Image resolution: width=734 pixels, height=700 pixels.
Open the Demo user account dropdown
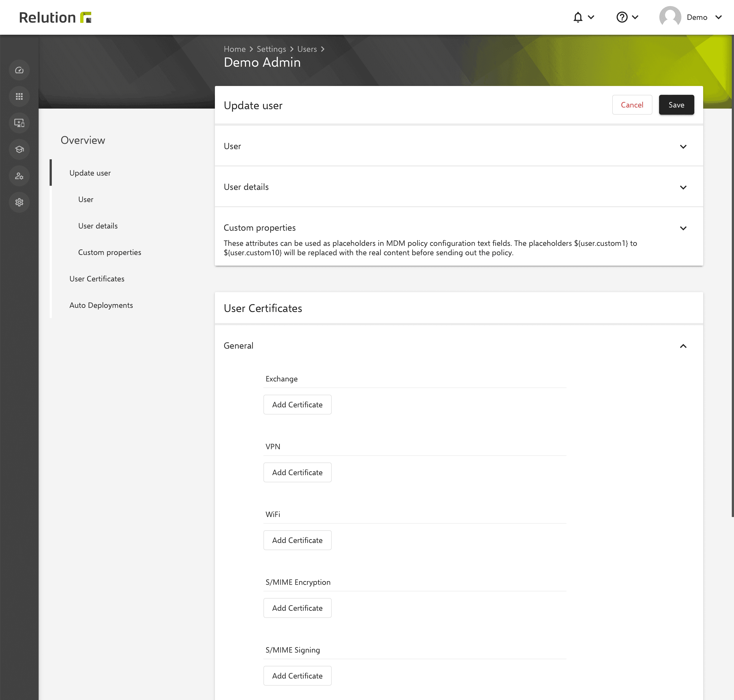[x=691, y=17]
